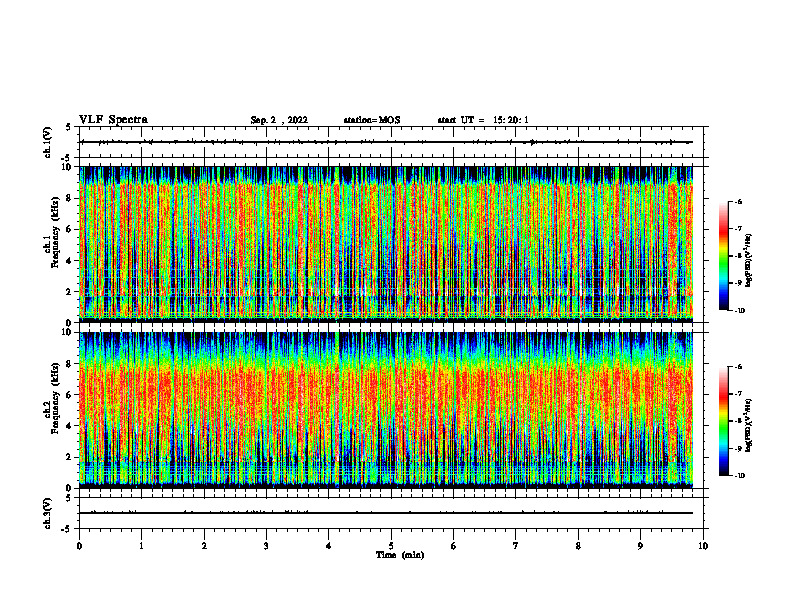The width and height of the screenshot is (792, 612).
Task: Click the "Time (min)" x-axis label
Action: click(400, 555)
